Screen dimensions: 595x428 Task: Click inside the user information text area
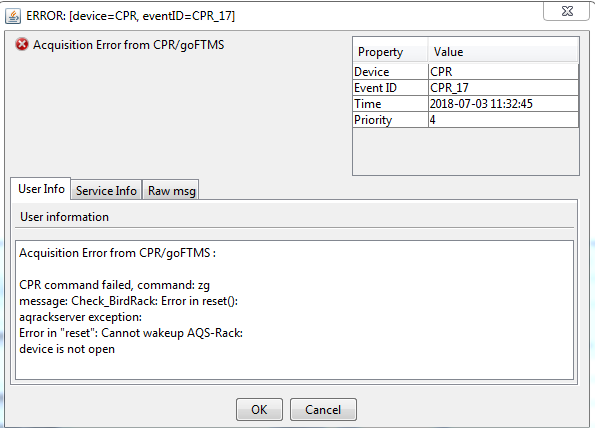coord(294,310)
